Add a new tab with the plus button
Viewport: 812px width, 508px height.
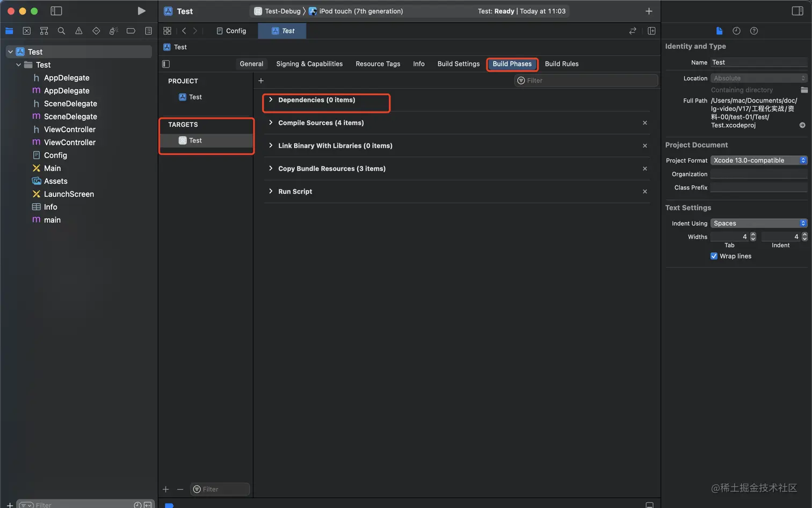tap(649, 11)
